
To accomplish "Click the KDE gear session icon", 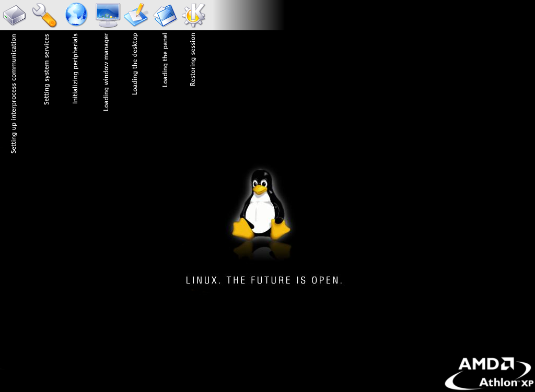I will point(194,15).
